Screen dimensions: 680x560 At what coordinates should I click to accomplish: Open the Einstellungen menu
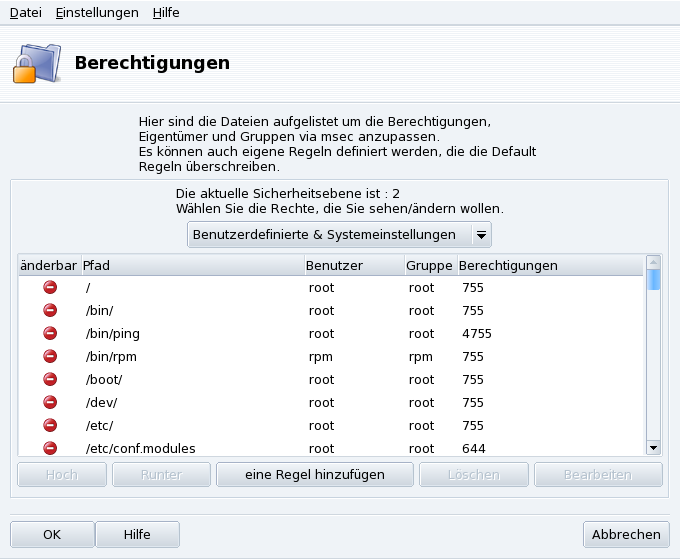tap(97, 13)
